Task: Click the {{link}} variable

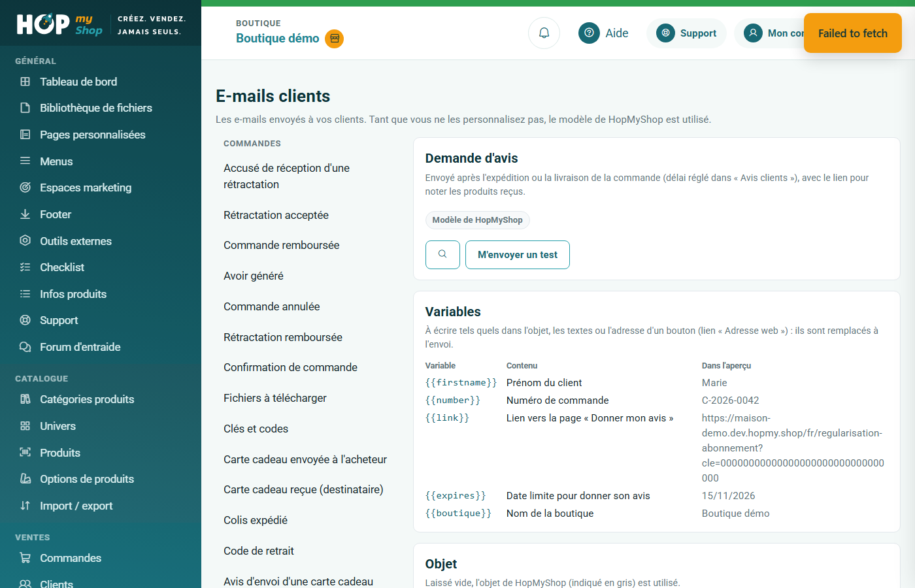Action: click(447, 418)
